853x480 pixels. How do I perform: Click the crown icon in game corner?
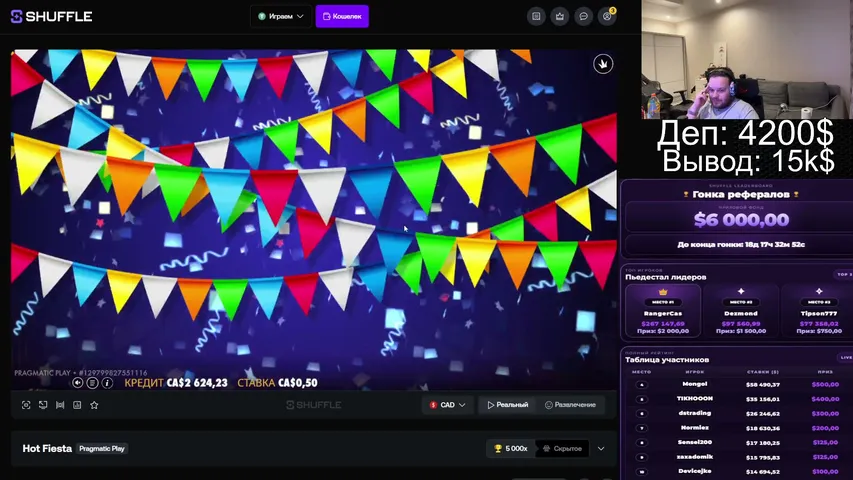(603, 64)
